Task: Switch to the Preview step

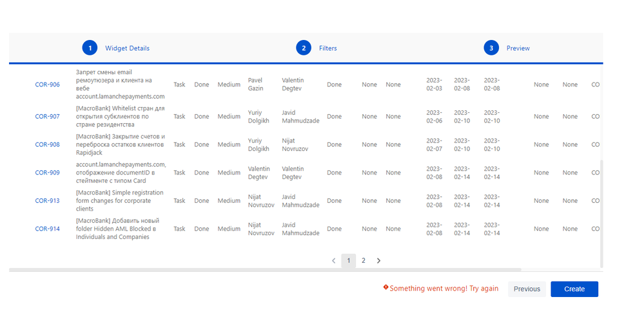Action: (518, 48)
